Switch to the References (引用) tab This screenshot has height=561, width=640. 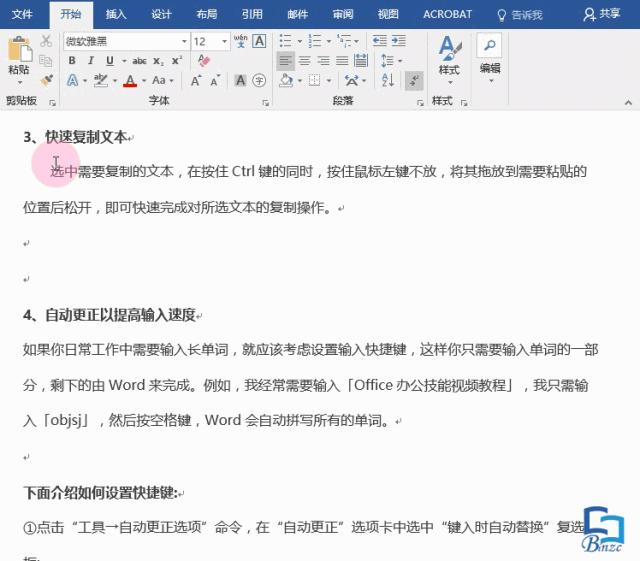(252, 15)
